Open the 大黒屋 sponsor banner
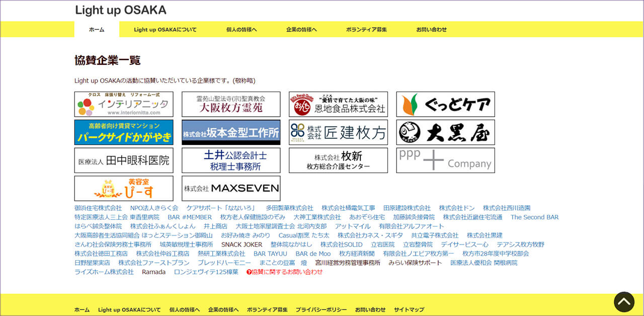The image size is (644, 316). 446,132
